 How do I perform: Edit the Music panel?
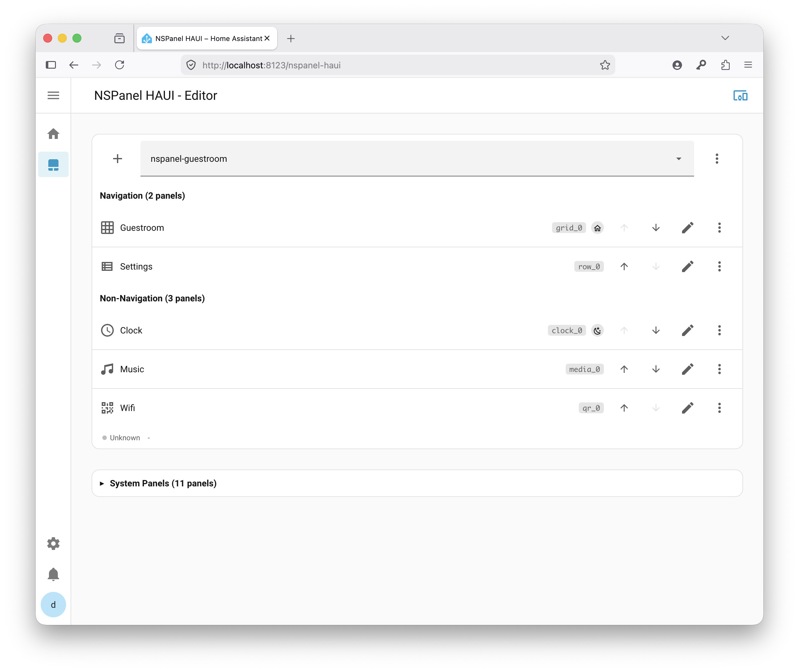click(x=687, y=369)
